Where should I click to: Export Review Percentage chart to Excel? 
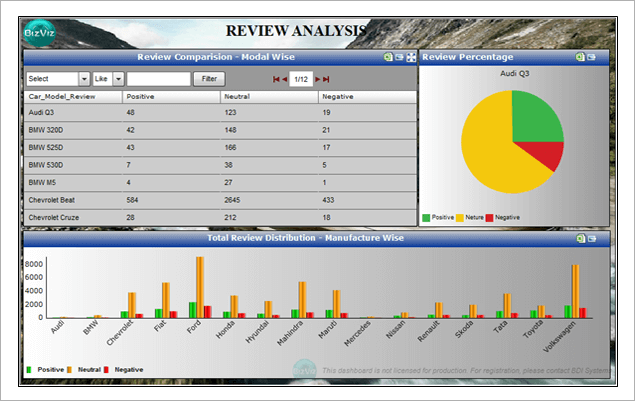[x=580, y=57]
